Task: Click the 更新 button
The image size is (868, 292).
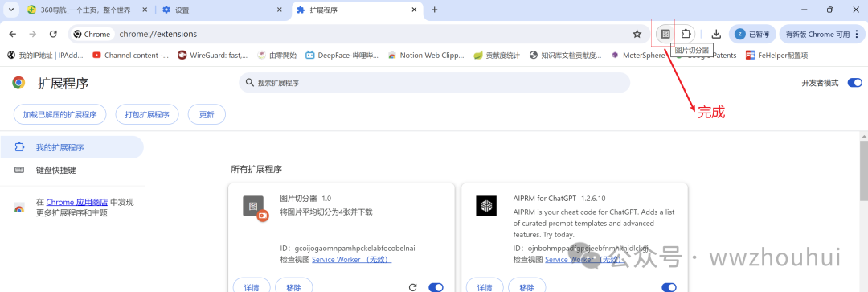Action: coord(207,115)
